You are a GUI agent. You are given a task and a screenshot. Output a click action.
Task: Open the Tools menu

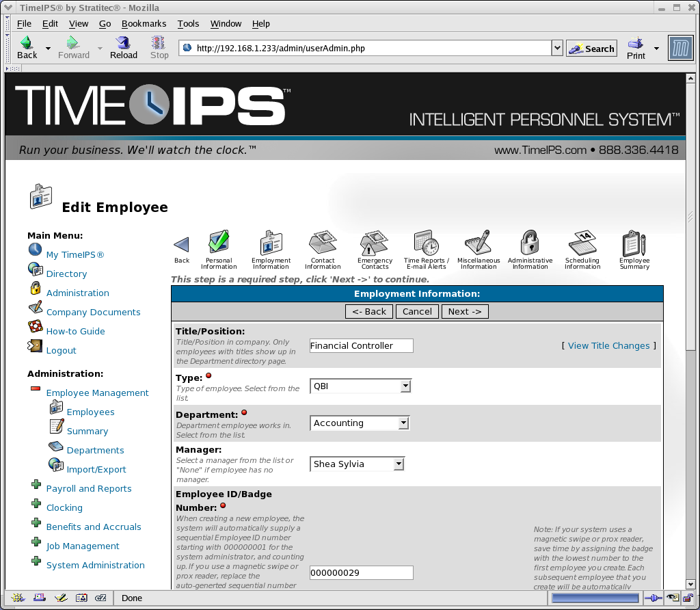click(188, 24)
